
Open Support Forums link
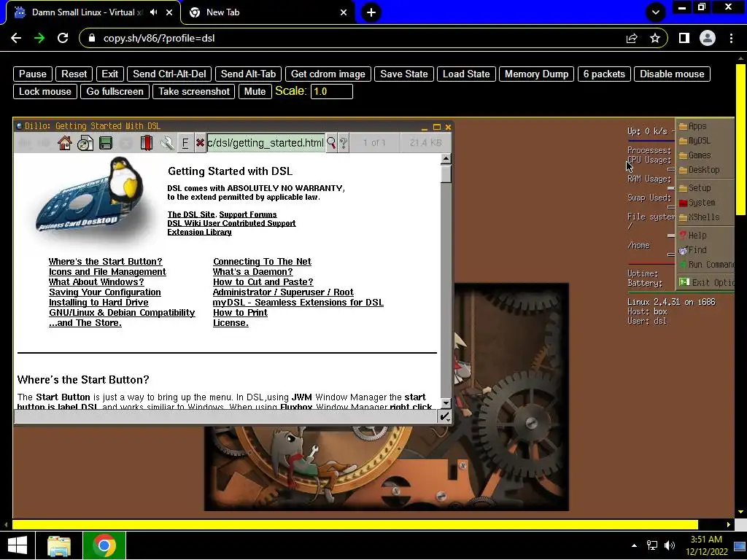coord(248,215)
